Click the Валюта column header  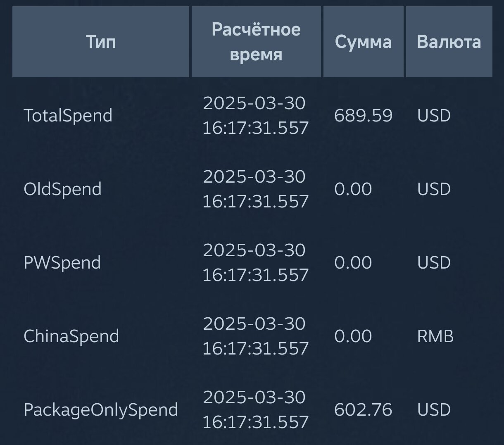point(449,42)
